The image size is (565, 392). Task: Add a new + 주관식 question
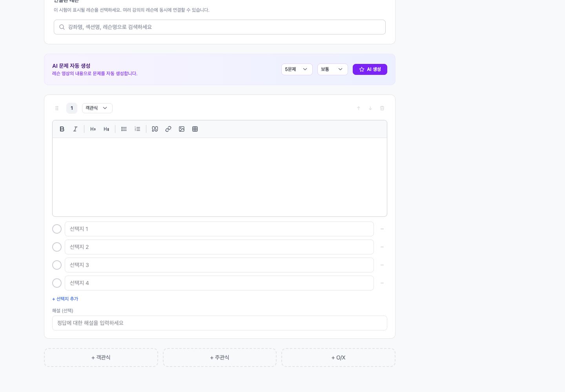point(220,358)
